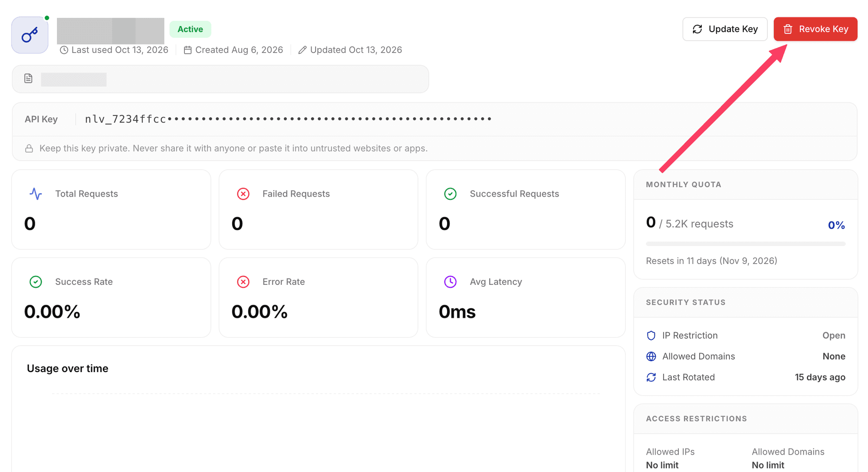Click the lock icon in privacy notice
Image resolution: width=868 pixels, height=472 pixels.
pyautogui.click(x=29, y=149)
